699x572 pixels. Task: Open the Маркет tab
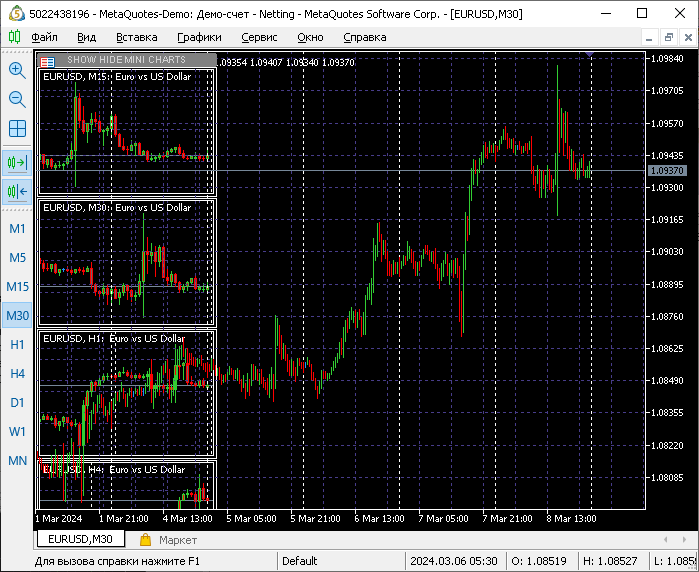[x=178, y=540]
